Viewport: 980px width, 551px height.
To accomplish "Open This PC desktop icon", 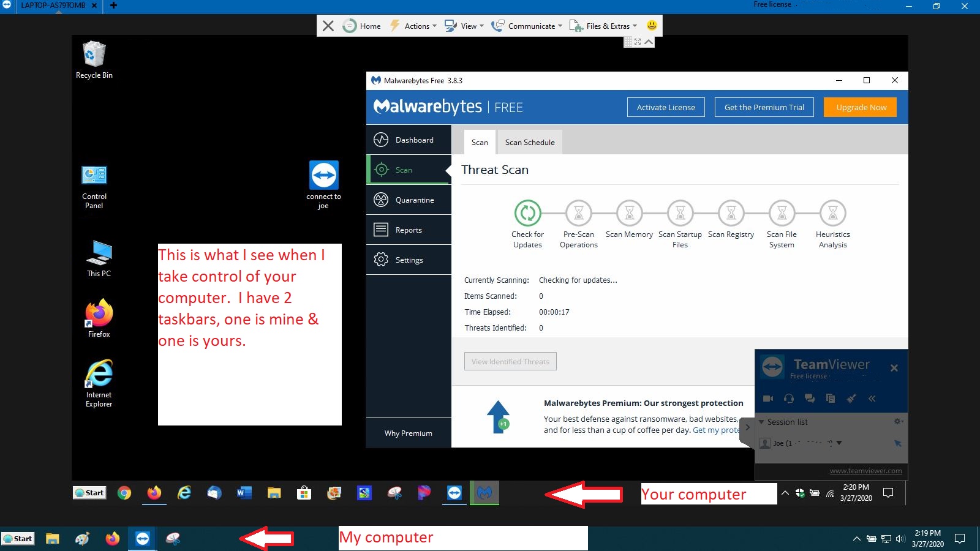I will click(99, 258).
